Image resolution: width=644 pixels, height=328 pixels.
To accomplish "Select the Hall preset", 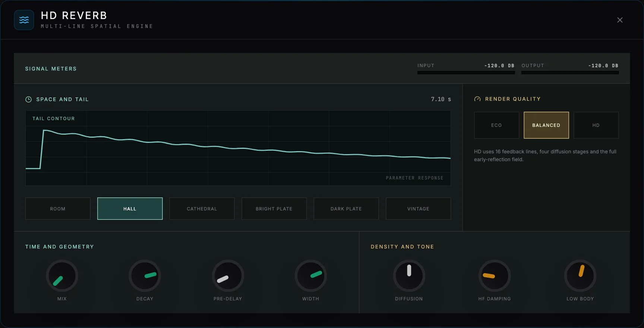I will [x=130, y=209].
